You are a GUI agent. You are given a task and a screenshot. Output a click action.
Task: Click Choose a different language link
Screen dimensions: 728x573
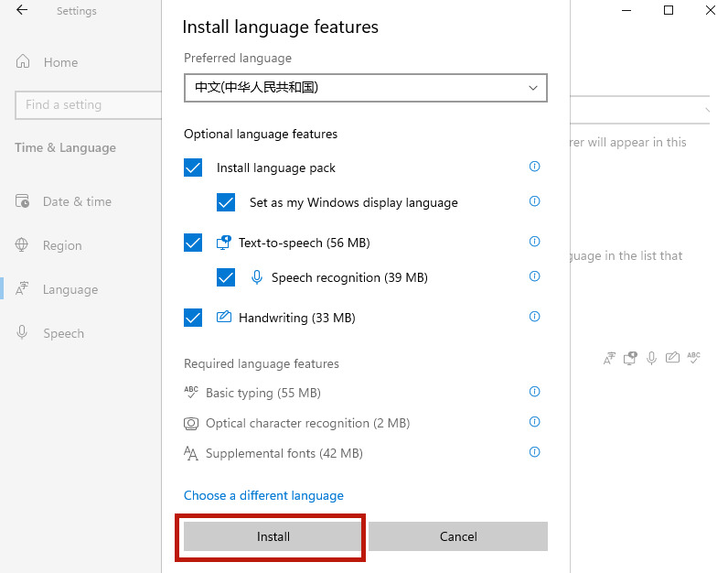point(263,495)
